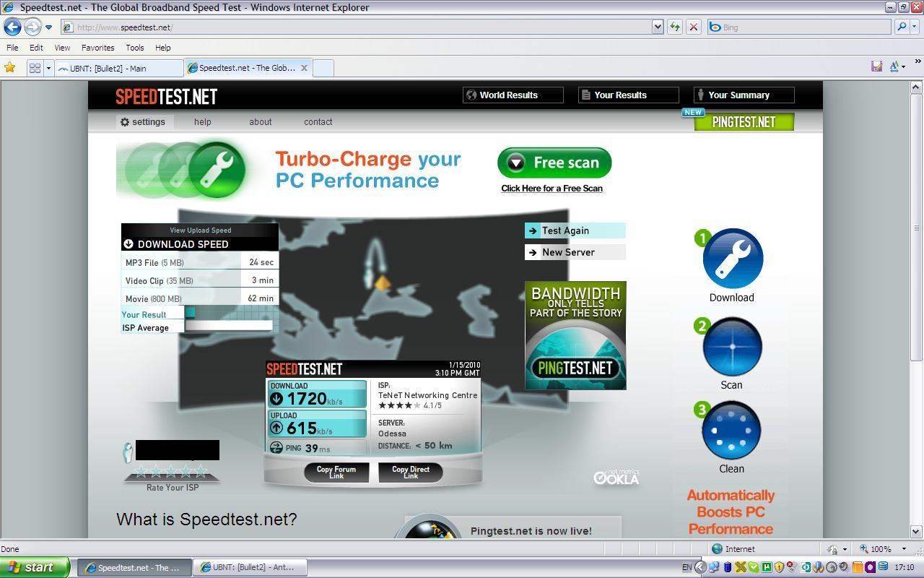Open a new blank tab
The width and height of the screenshot is (924, 578).
[323, 68]
